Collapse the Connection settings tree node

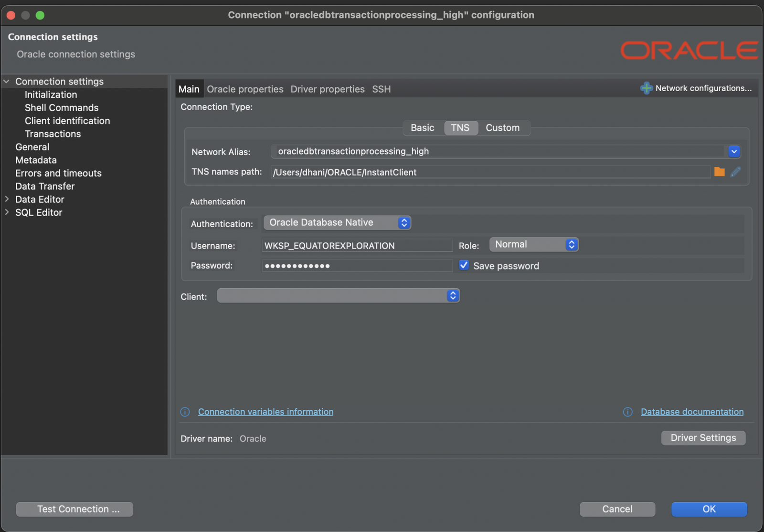7,82
